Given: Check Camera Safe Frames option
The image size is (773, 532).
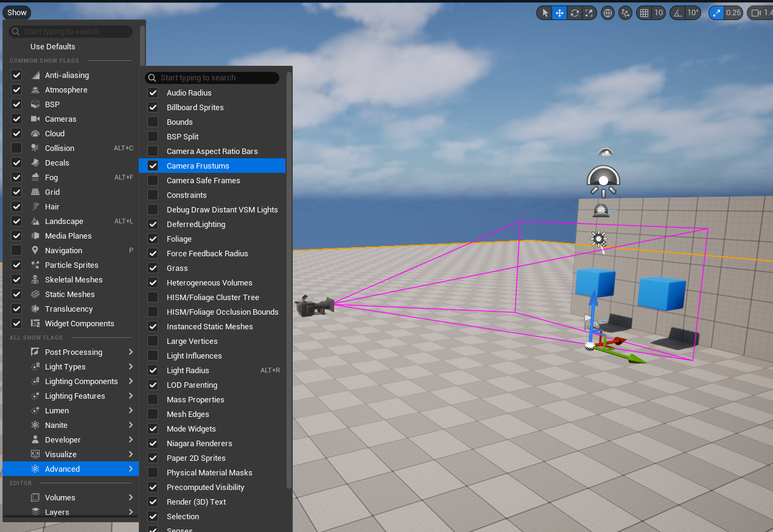Looking at the screenshot, I should (x=153, y=180).
